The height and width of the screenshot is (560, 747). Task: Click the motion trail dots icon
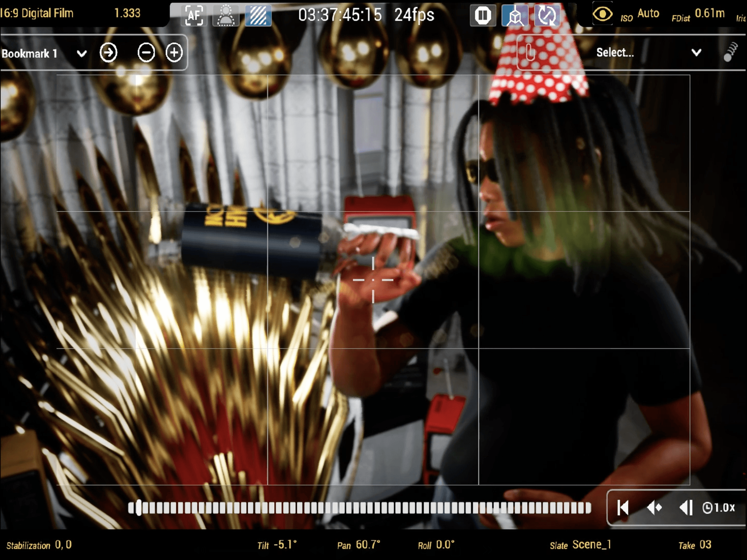point(730,52)
